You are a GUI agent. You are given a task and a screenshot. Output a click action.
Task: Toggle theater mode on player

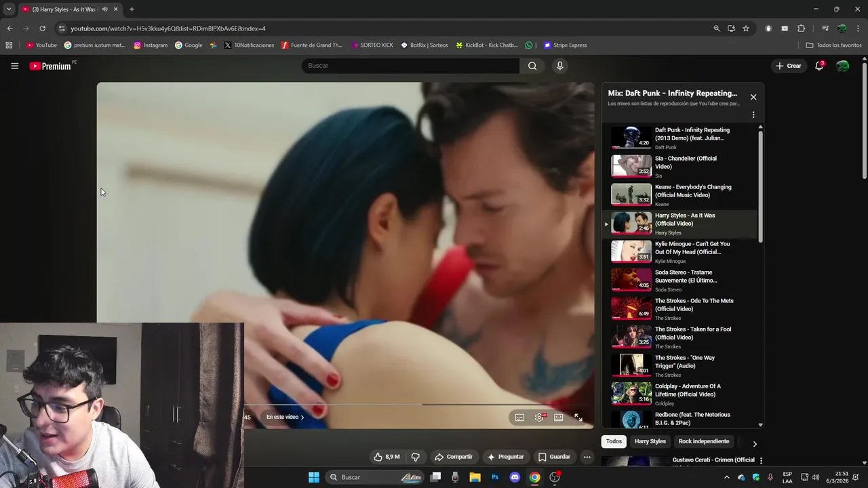[559, 418]
